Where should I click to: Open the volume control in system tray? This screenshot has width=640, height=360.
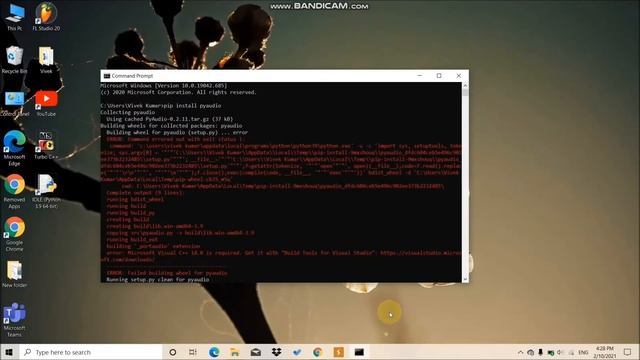pos(560,352)
